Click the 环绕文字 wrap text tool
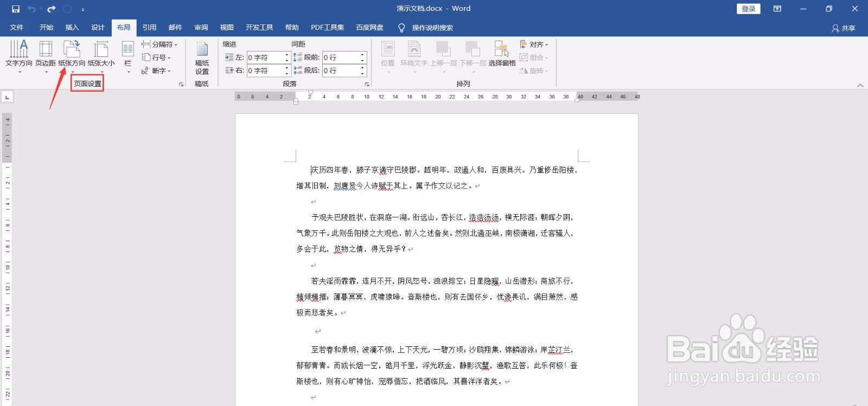 [414, 56]
